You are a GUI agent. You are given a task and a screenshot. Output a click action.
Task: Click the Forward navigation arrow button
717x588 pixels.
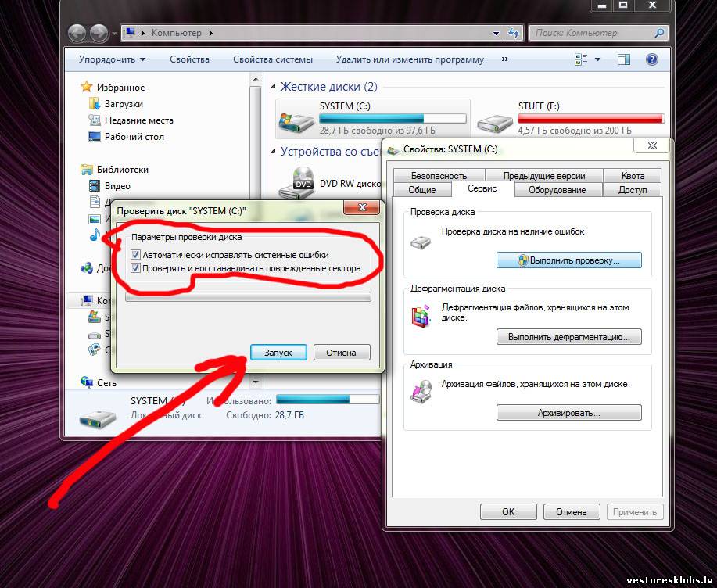(x=99, y=33)
